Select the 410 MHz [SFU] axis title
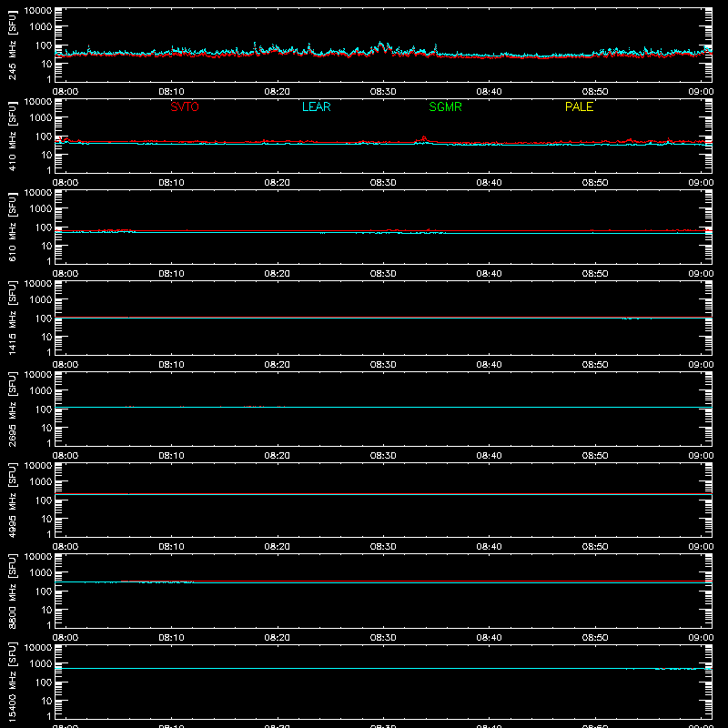Viewport: 728px width, 728px height. tap(12, 136)
